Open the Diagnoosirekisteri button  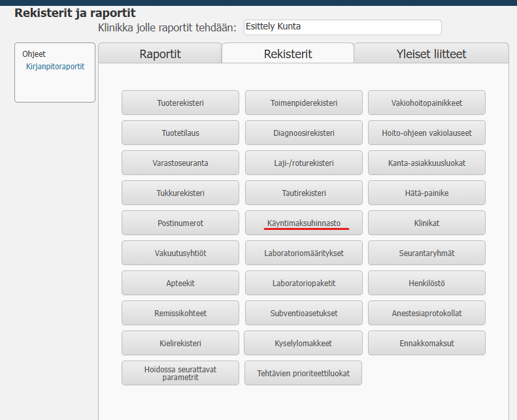pos(303,133)
